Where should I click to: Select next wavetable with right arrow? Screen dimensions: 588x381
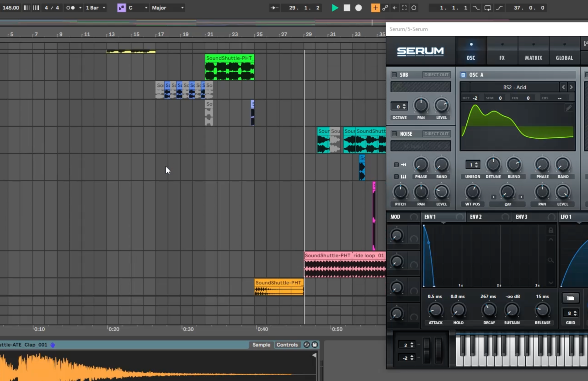point(571,87)
